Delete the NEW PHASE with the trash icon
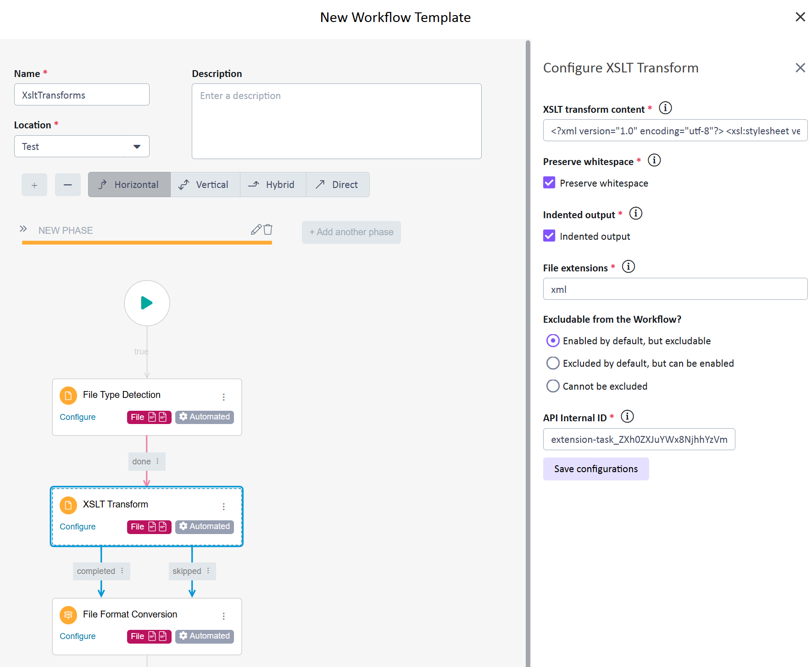This screenshot has width=812, height=667. pyautogui.click(x=267, y=230)
